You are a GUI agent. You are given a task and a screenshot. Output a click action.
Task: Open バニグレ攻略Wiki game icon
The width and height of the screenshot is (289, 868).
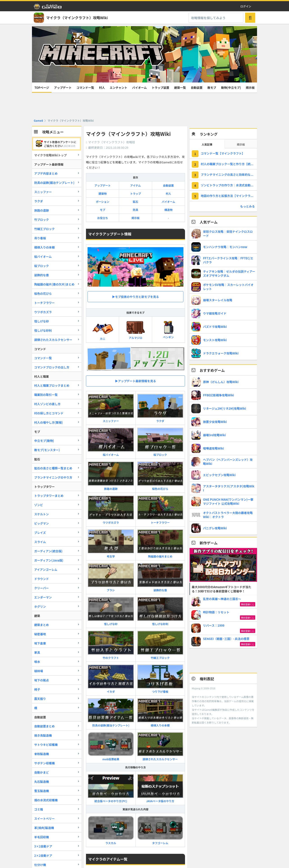[196, 528]
